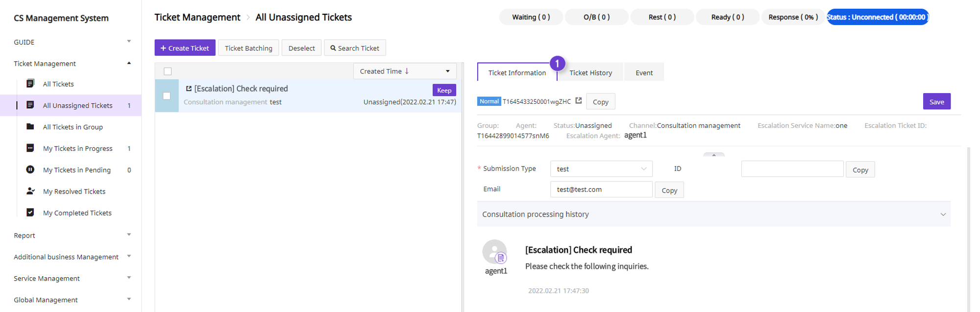Click the My Resolved Tickets person icon
Viewport: 980px width, 312px height.
30,191
